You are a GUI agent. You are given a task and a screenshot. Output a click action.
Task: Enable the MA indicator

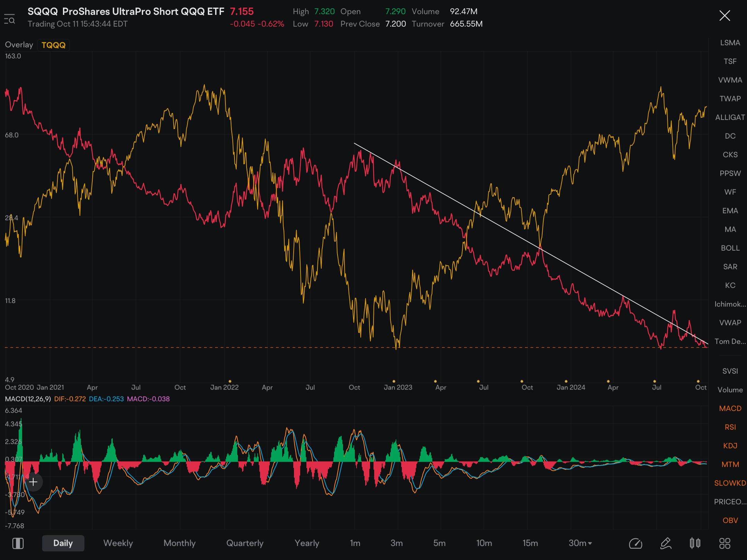coord(730,230)
